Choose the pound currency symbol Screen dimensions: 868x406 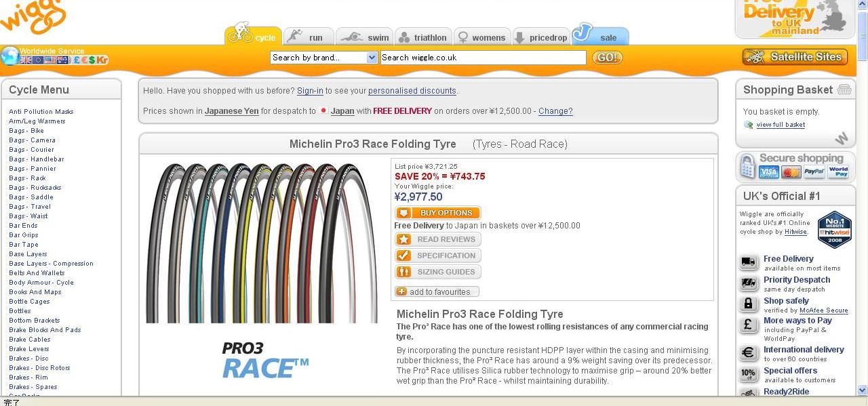(77, 60)
